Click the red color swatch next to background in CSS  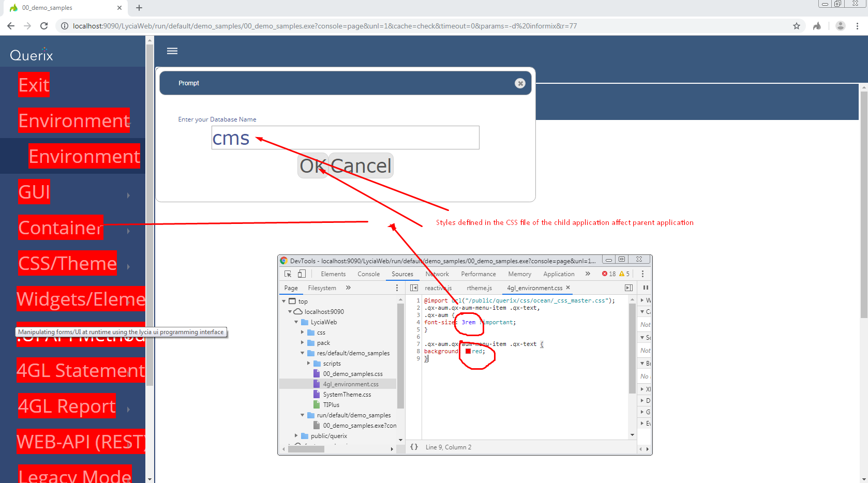468,351
